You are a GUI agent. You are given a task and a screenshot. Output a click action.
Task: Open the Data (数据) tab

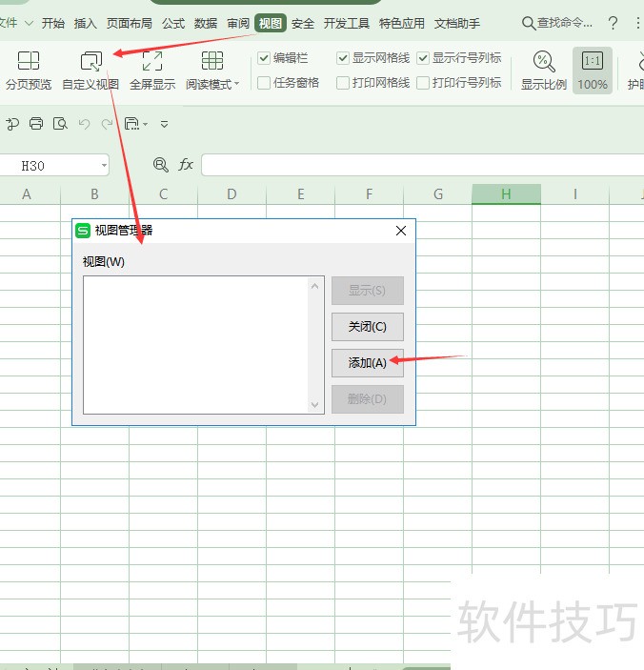click(206, 23)
